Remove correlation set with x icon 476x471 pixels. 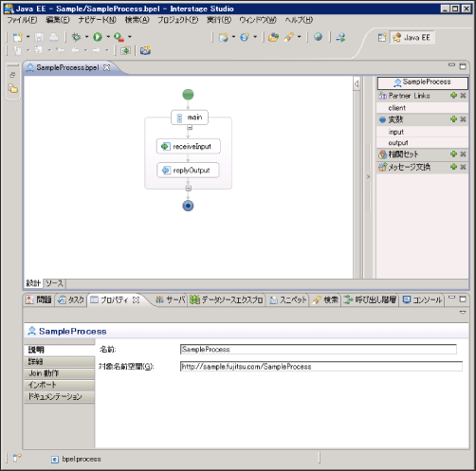[x=463, y=154]
